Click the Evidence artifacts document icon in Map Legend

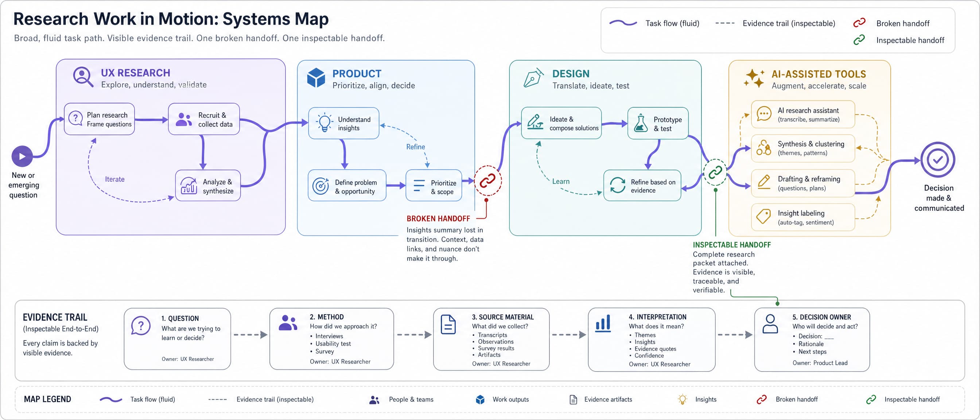coord(573,400)
